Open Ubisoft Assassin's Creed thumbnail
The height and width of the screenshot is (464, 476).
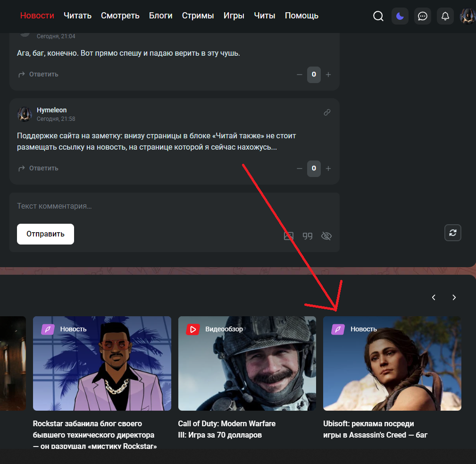(x=392, y=363)
